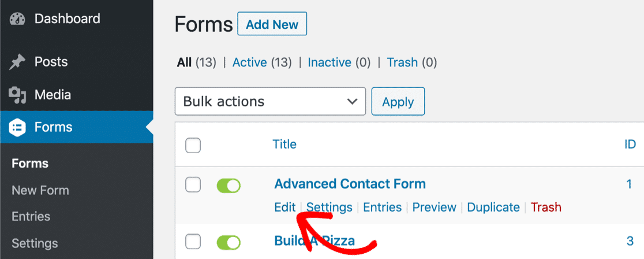This screenshot has width=644, height=259.
Task: Toggle Build A Pizza active switch
Action: (x=229, y=243)
